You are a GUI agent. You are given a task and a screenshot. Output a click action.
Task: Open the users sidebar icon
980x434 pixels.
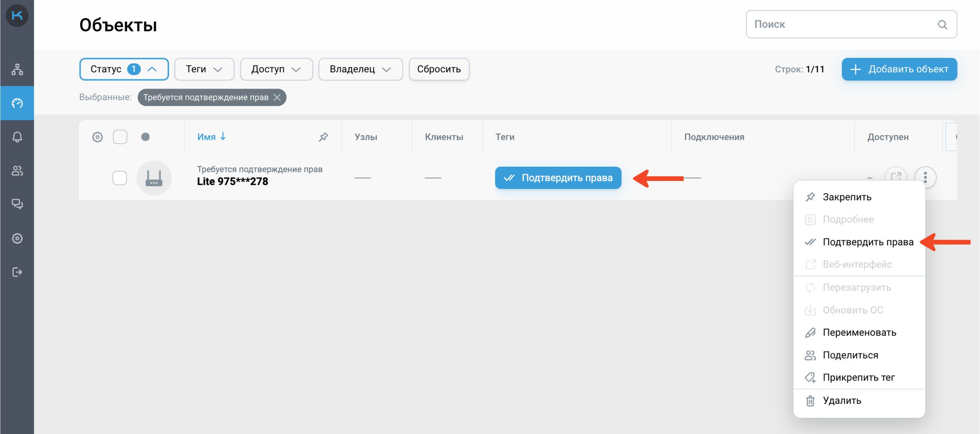17,171
